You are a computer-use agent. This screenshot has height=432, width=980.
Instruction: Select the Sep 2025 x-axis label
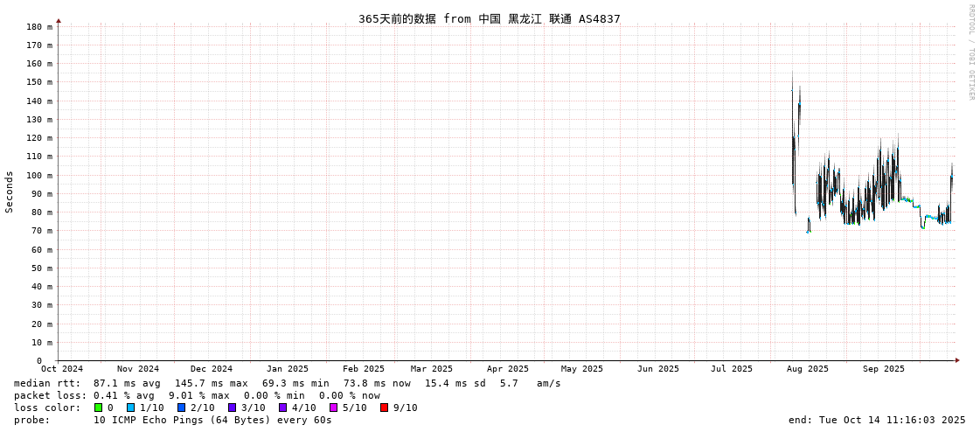pos(883,369)
